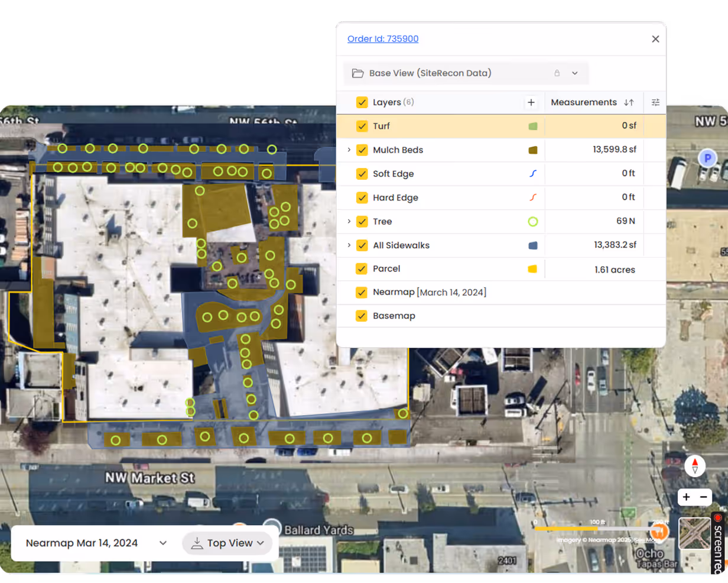Open the Top View dropdown button
Screen dimensions: 728x583
tap(227, 543)
